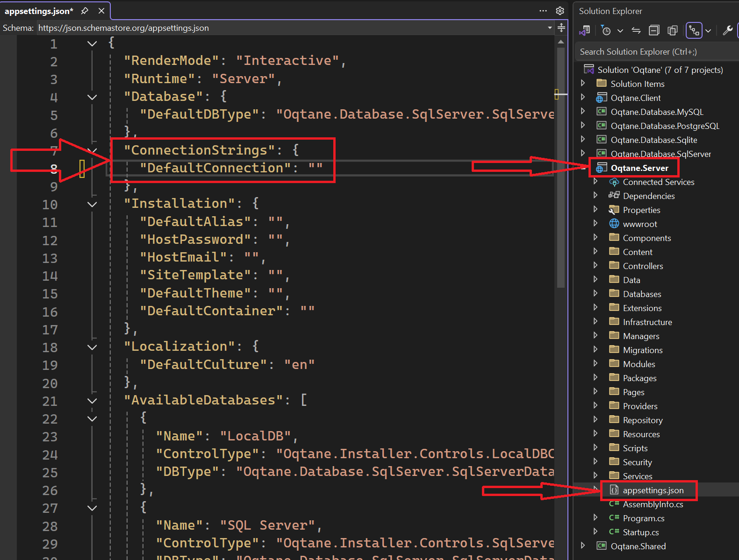Toggle Show All Files in Solution Explorer

click(673, 31)
